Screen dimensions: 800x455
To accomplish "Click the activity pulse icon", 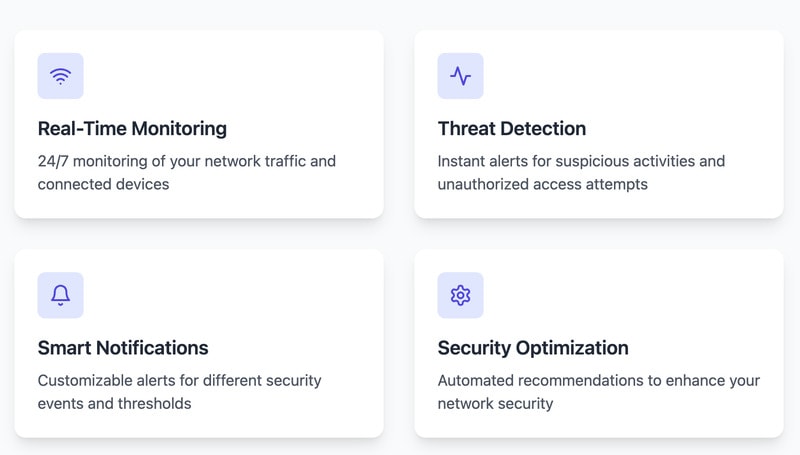I will [x=460, y=76].
